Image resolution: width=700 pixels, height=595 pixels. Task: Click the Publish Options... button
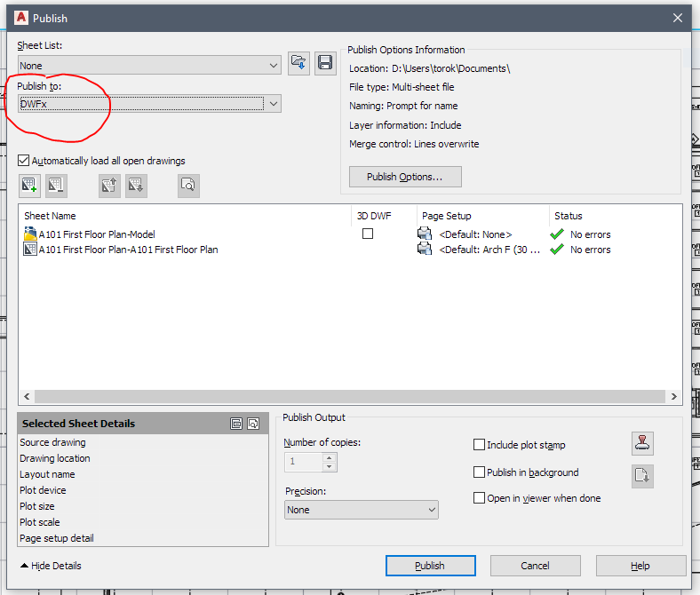[405, 177]
